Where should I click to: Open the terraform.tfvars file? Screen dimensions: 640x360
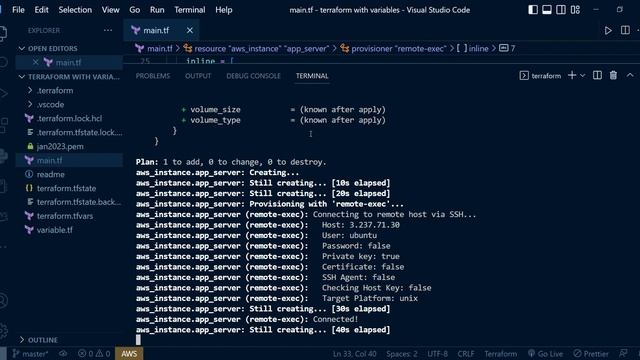(65, 216)
